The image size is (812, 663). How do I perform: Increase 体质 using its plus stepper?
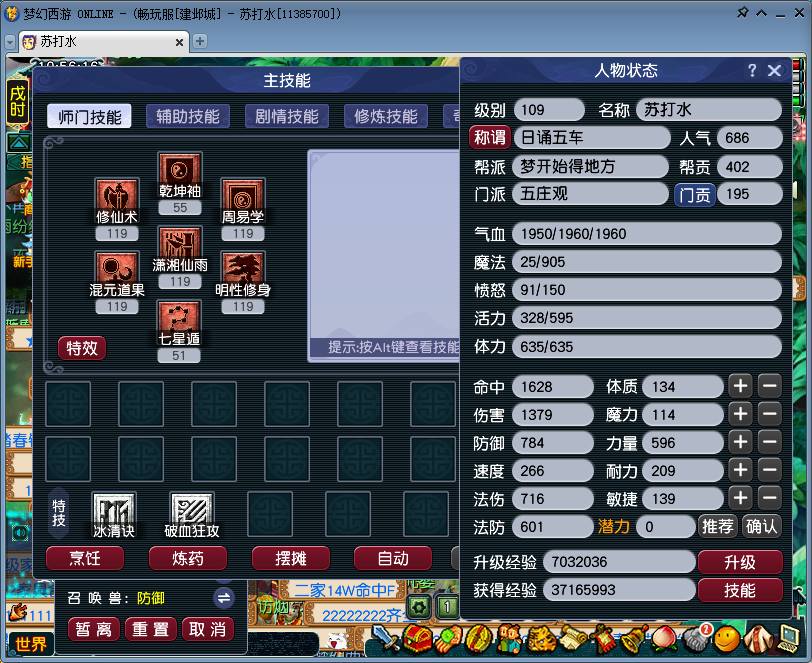point(742,386)
